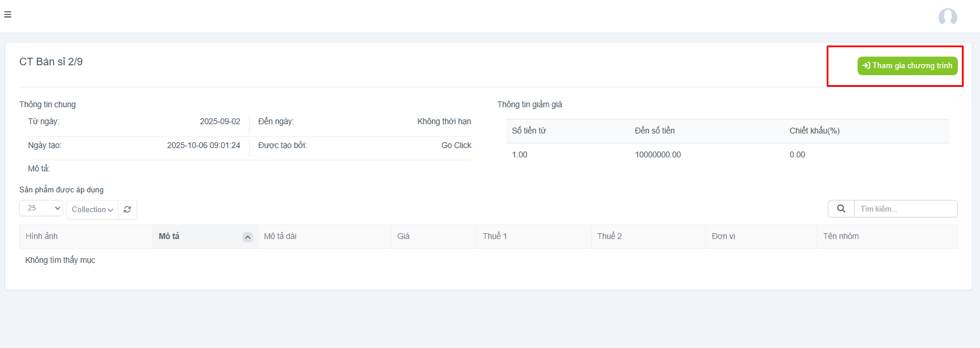The image size is (980, 348).
Task: Open the 25 rows-per-page dropdown
Action: tap(41, 208)
